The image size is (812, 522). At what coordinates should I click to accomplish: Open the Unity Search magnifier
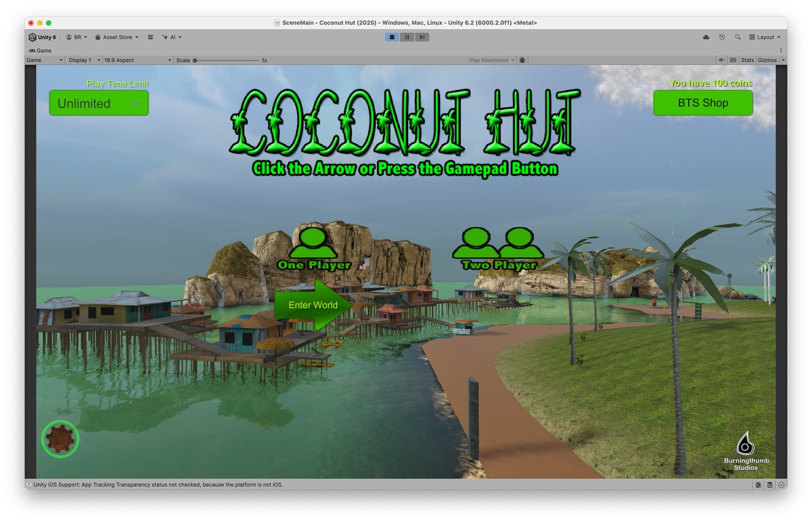[x=738, y=37]
